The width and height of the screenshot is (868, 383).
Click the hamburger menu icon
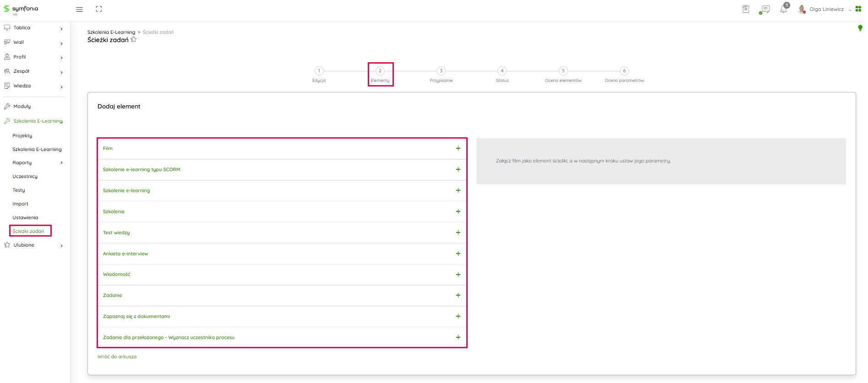(x=79, y=9)
